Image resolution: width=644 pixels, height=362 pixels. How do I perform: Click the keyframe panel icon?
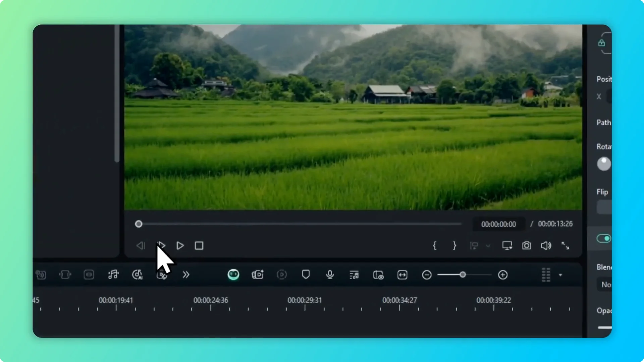tap(65, 275)
